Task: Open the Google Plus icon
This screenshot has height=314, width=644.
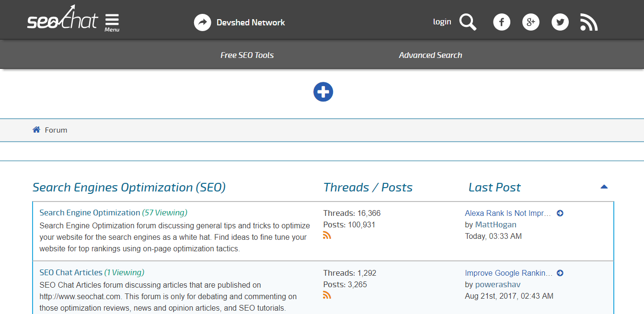Action: click(531, 22)
